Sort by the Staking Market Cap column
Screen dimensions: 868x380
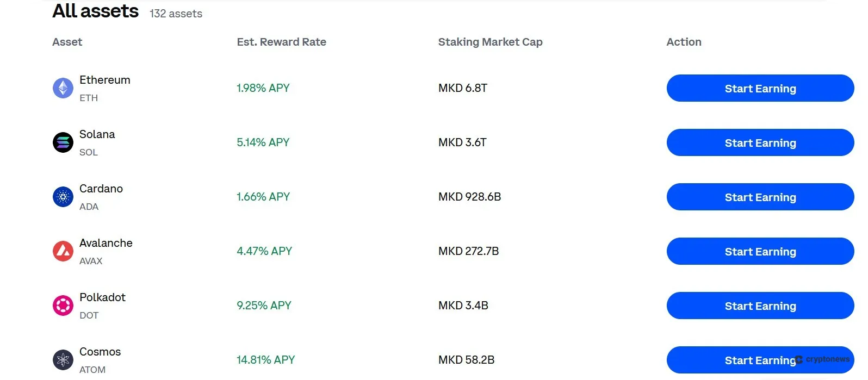pos(490,42)
